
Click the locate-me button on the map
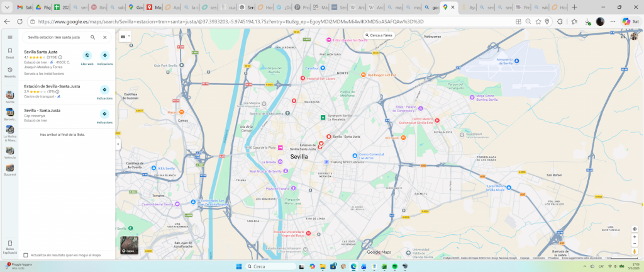coord(635,229)
